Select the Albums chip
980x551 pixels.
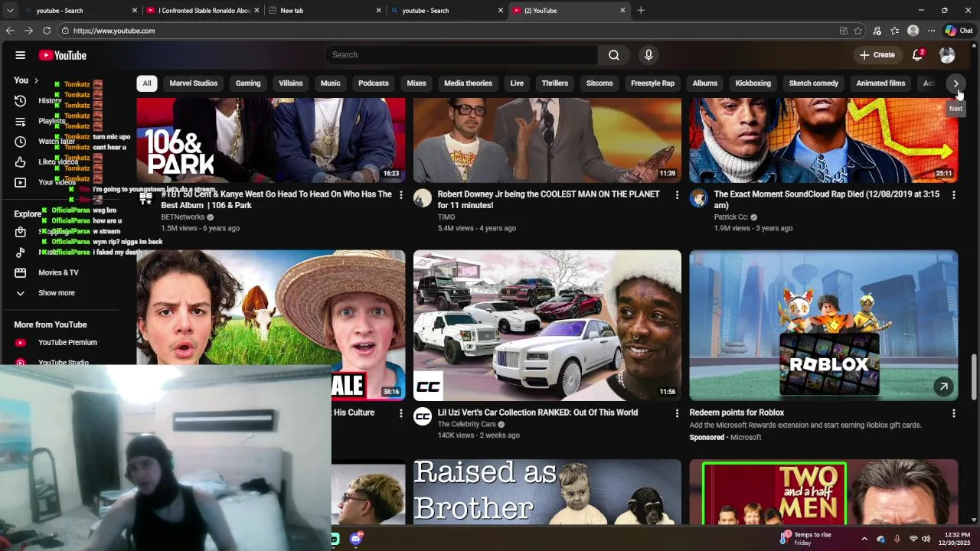coord(705,83)
